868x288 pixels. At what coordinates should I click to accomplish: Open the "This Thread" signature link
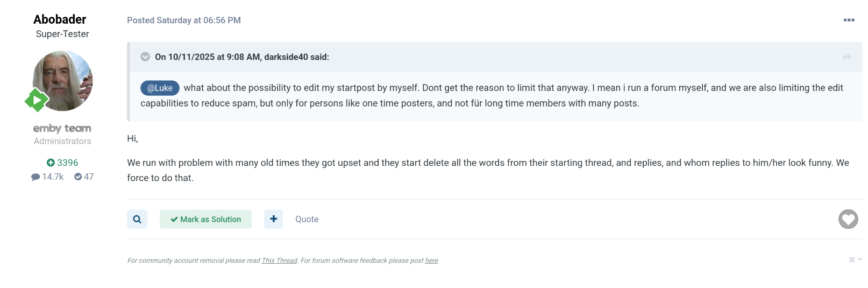coord(279,261)
